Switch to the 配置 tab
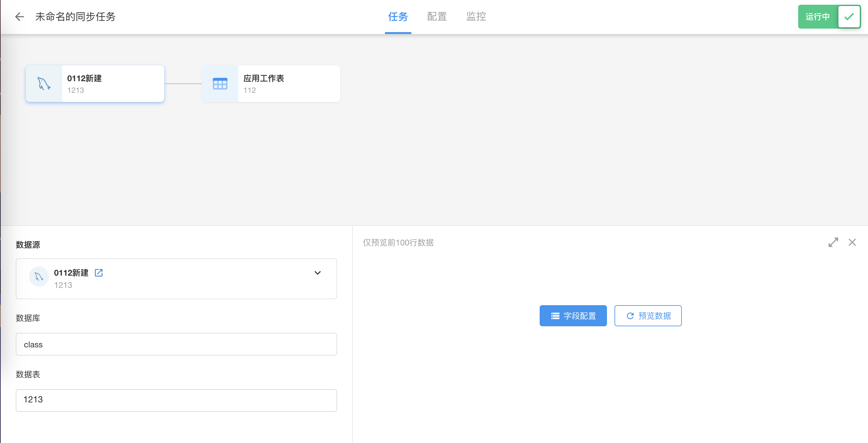The image size is (868, 443). [437, 17]
